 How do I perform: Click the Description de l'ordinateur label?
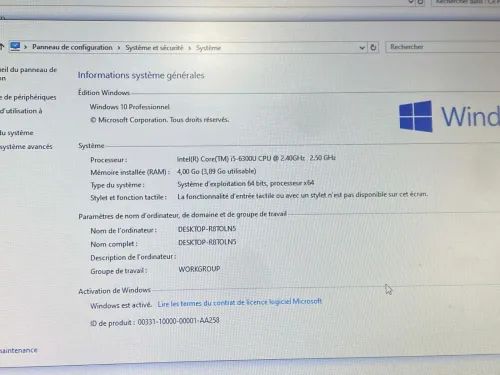pyautogui.click(x=133, y=257)
